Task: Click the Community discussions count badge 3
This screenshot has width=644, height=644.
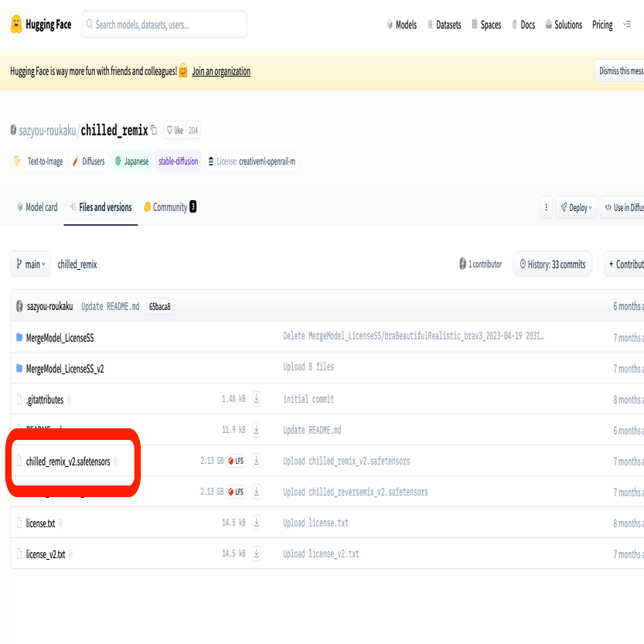Action: click(x=193, y=206)
